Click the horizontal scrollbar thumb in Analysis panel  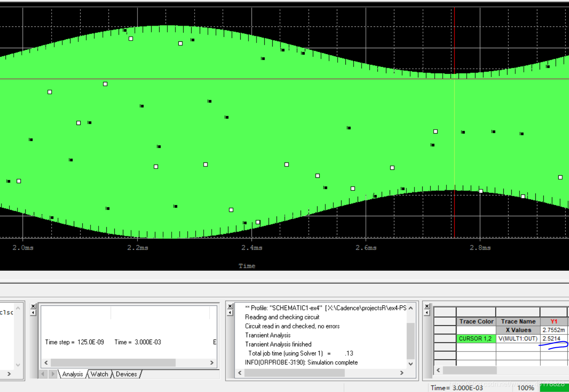[x=113, y=363]
